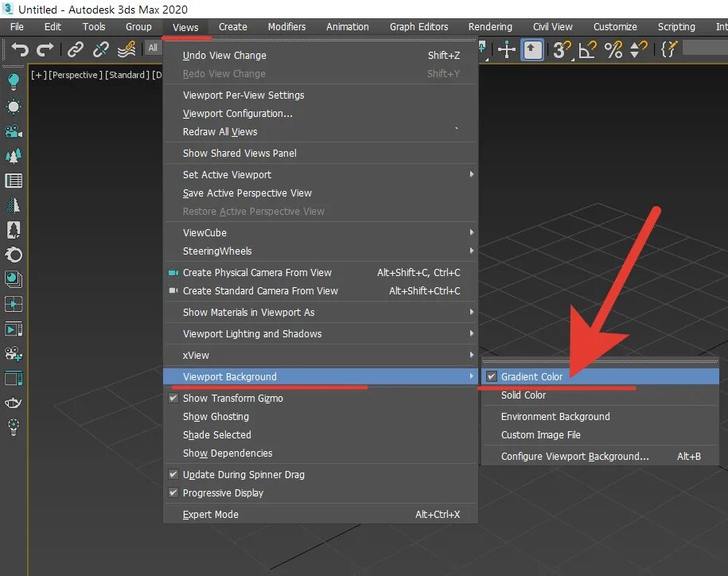Switch viewport background to Solid Color
Viewport: 728px width, 576px height.
[600, 395]
